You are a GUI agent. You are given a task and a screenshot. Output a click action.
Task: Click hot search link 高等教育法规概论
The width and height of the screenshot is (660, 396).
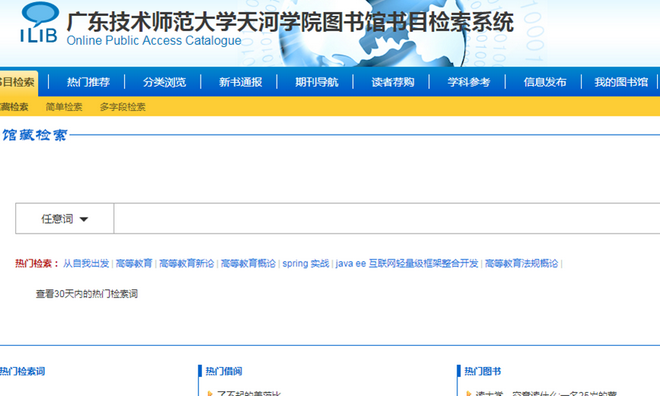(521, 263)
